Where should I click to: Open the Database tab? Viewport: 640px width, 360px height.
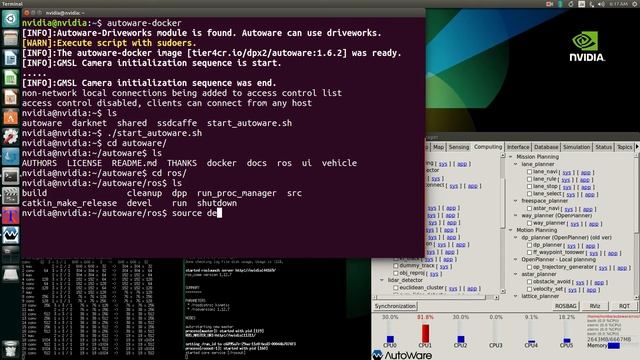tap(546, 147)
